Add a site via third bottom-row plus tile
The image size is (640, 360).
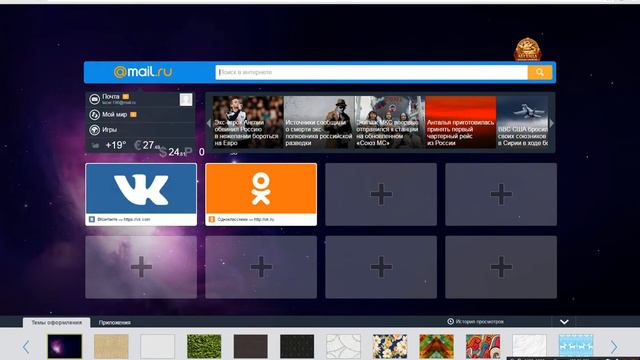381,267
